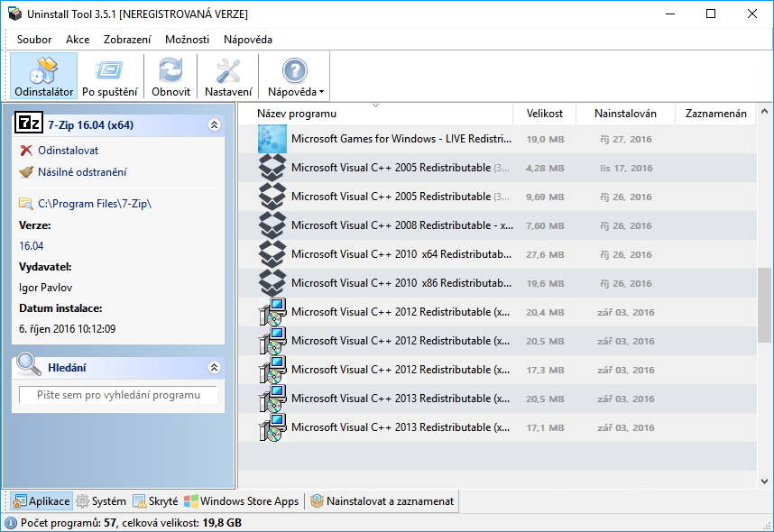Switch to the Aplikace tab
Viewport: 774px width, 532px height.
click(41, 501)
